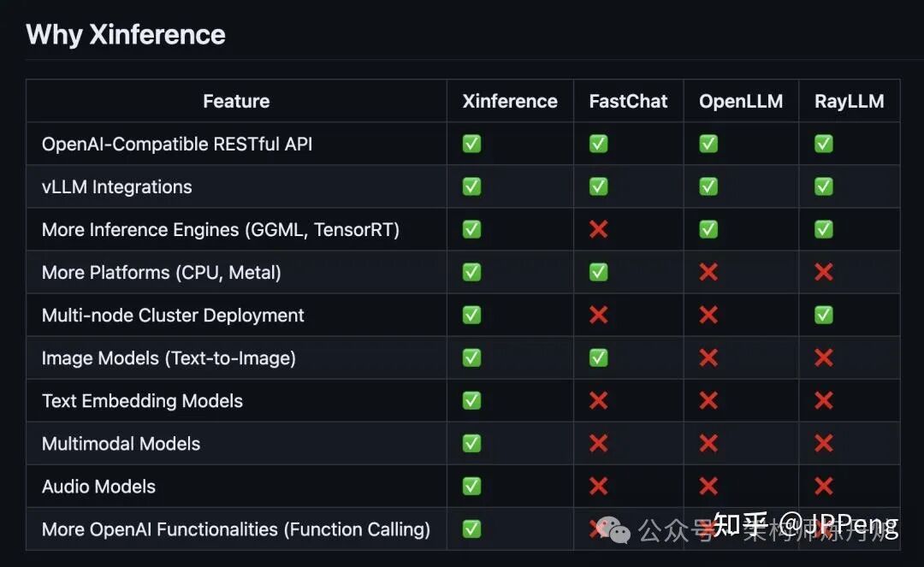The width and height of the screenshot is (924, 567).
Task: Click 'More OpenAI Functionalities (Function Calling)' text
Action: click(236, 529)
